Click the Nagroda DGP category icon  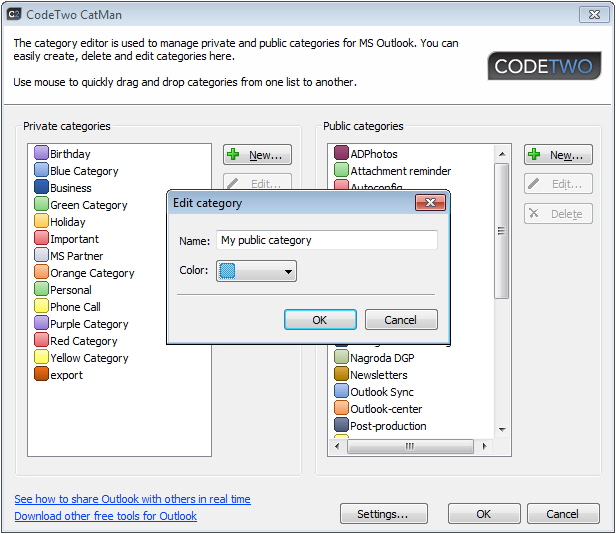[x=341, y=357]
